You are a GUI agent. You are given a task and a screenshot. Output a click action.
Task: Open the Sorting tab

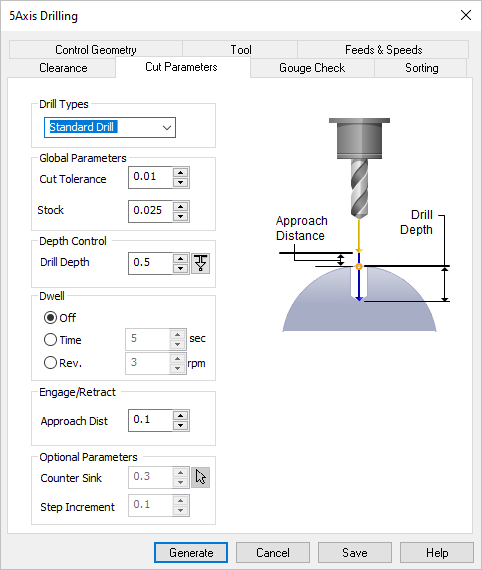click(422, 68)
